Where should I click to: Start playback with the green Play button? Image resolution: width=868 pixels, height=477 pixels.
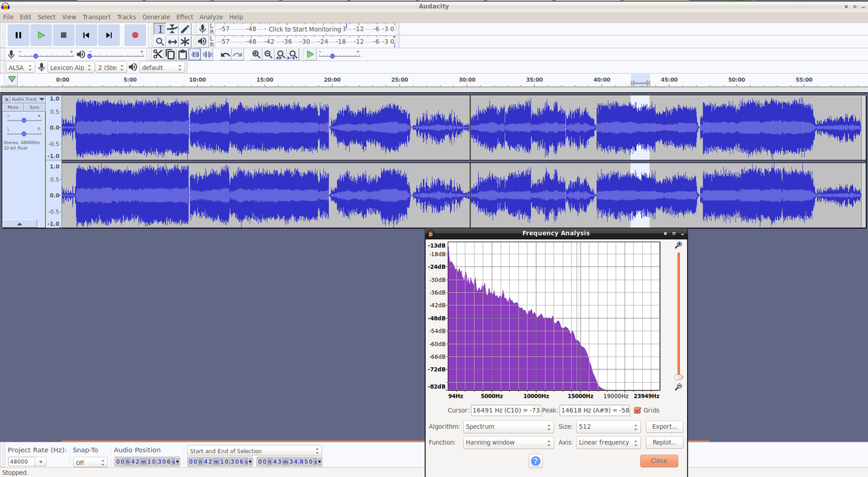click(x=41, y=35)
